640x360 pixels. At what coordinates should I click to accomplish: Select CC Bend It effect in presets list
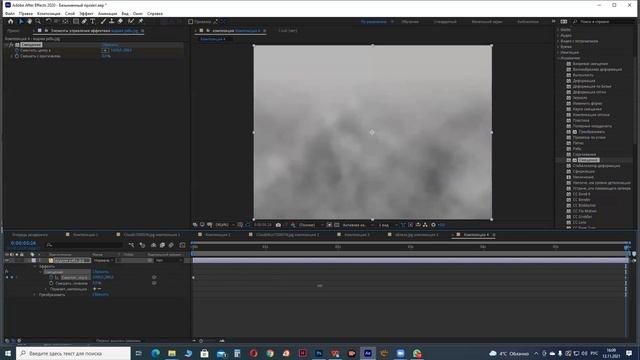[x=581, y=194]
